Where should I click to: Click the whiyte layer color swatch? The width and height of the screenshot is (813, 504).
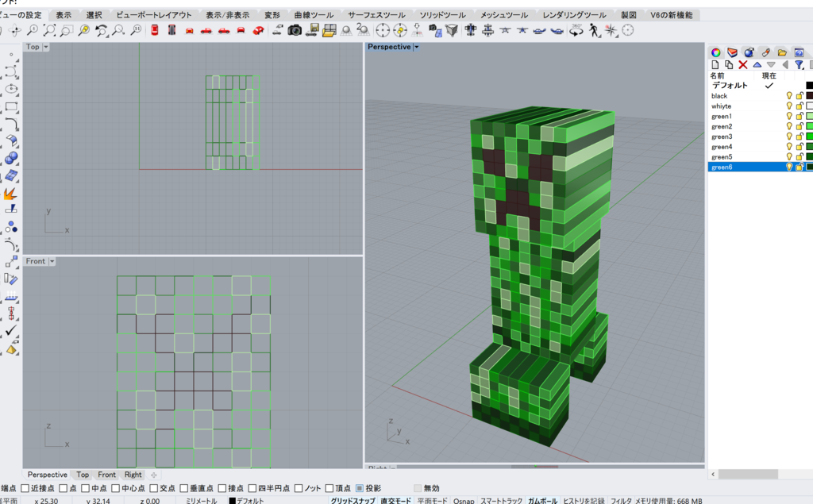coord(809,106)
